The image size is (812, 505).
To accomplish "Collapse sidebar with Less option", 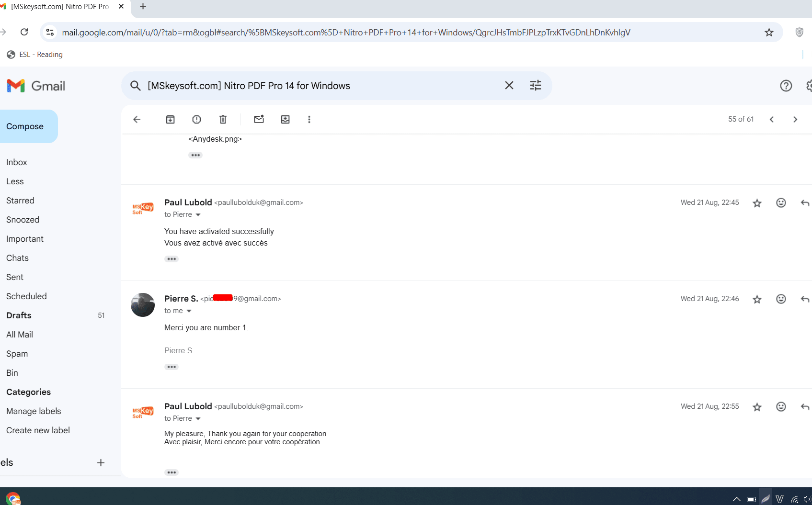I will [x=15, y=181].
